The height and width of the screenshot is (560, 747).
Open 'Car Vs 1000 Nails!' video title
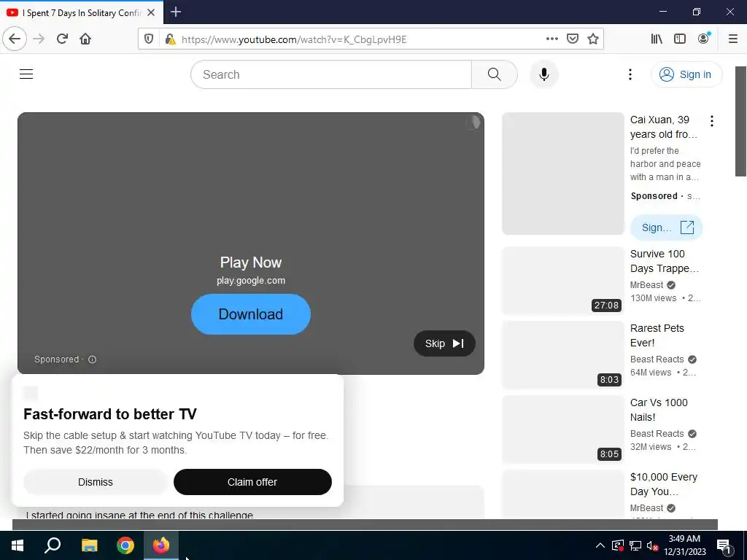tap(659, 410)
